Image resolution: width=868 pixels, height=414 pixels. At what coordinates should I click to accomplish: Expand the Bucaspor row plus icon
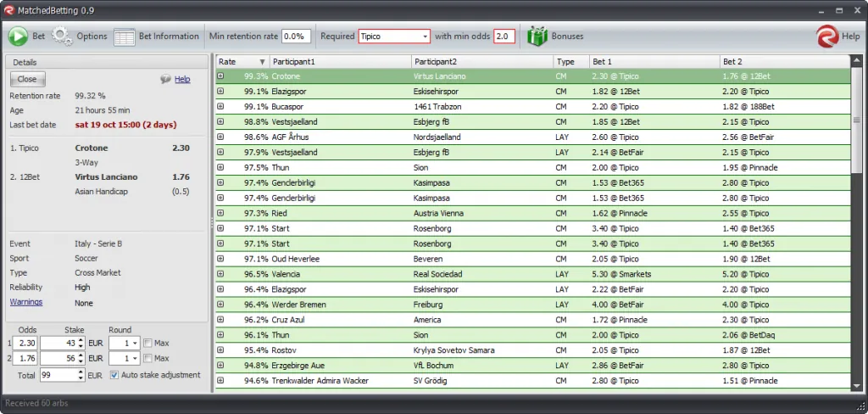tap(220, 106)
